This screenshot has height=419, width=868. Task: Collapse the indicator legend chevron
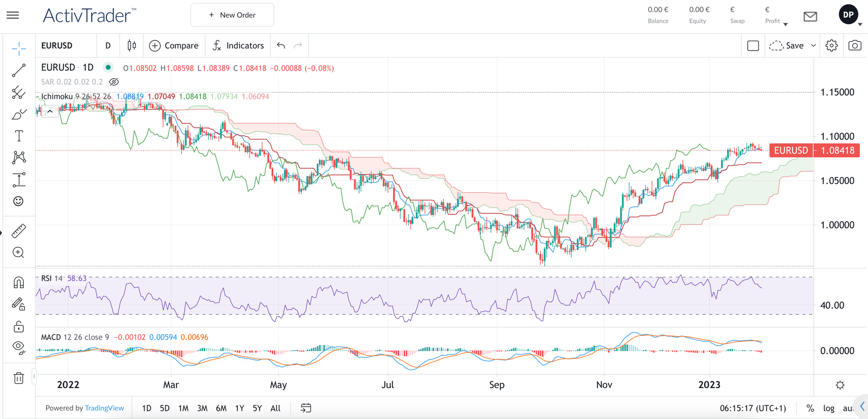pos(50,111)
